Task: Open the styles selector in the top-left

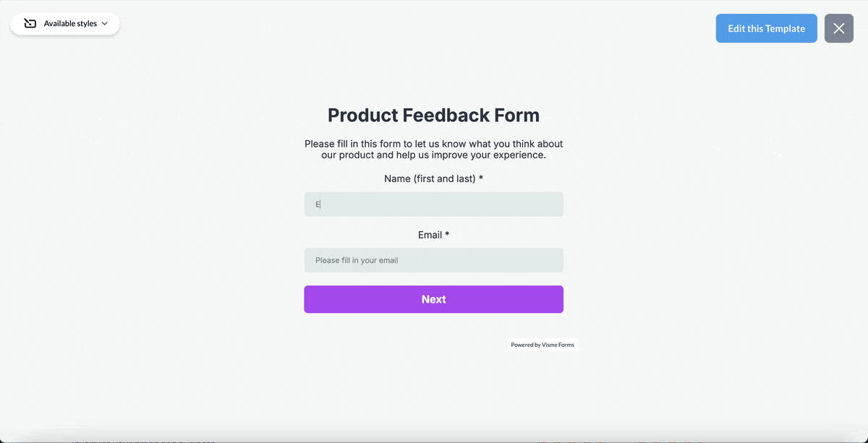Action: [x=65, y=23]
